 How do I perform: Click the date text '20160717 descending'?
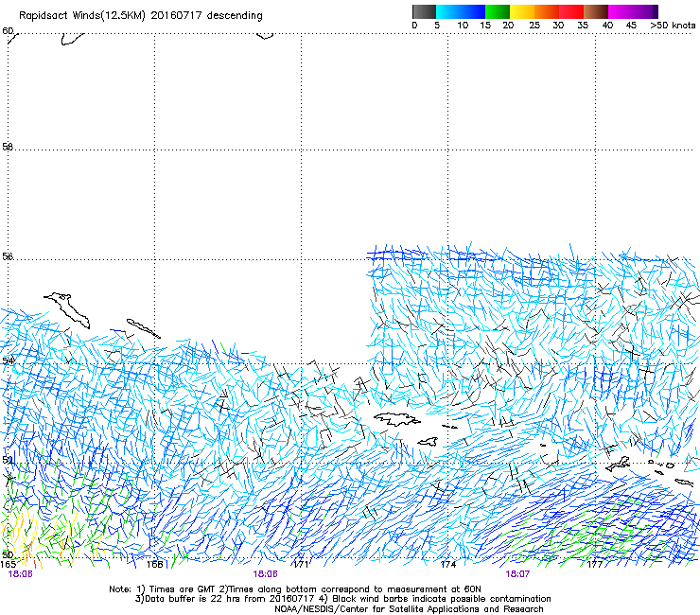coord(207,16)
